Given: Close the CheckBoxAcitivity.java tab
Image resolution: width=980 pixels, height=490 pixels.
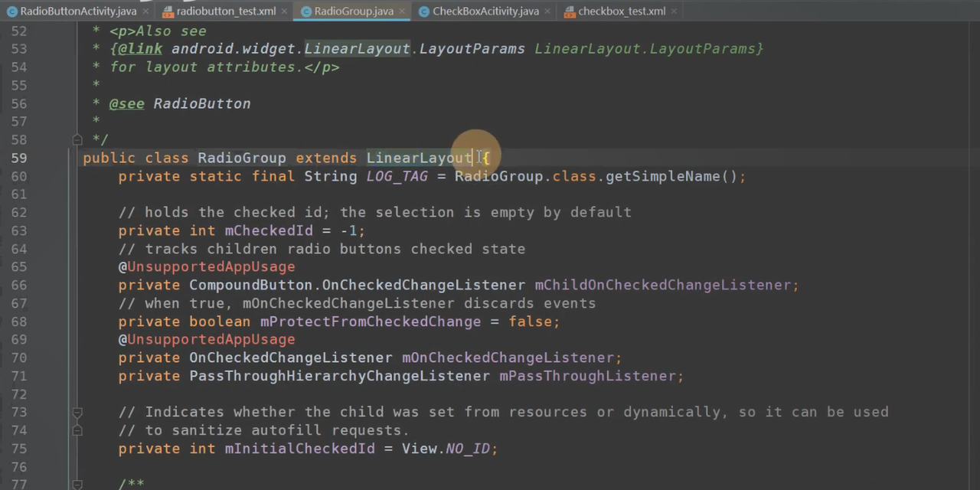Looking at the screenshot, I should click(x=548, y=11).
